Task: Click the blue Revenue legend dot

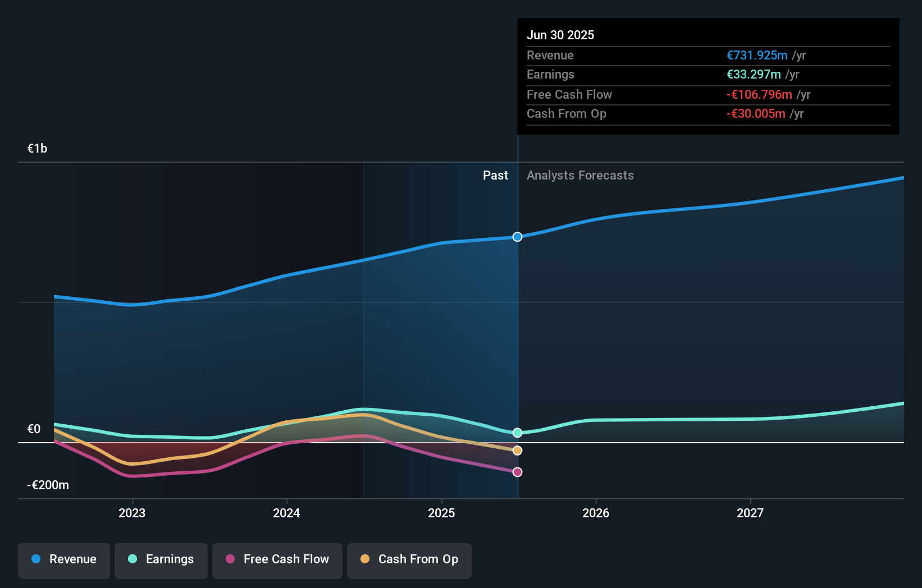Action: (x=35, y=559)
